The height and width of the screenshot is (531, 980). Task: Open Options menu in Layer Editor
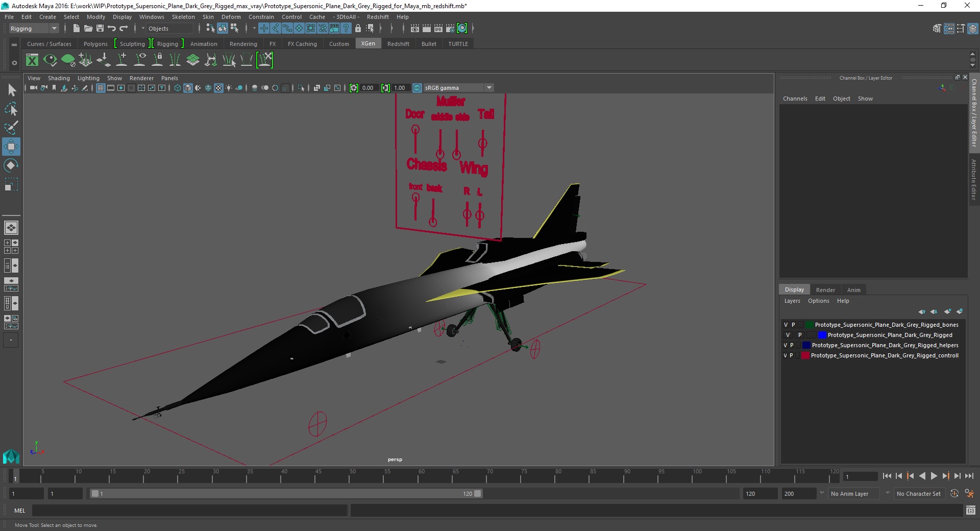[819, 301]
